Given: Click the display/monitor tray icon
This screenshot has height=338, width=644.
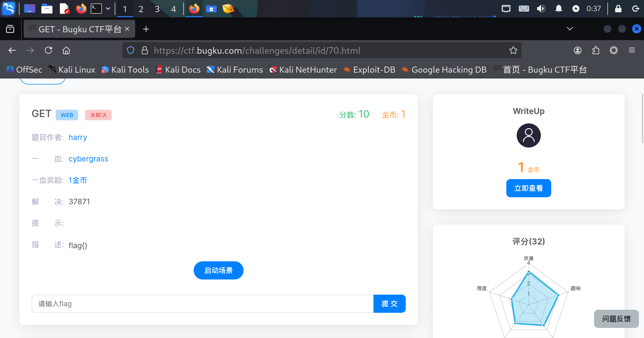Looking at the screenshot, I should (x=506, y=9).
